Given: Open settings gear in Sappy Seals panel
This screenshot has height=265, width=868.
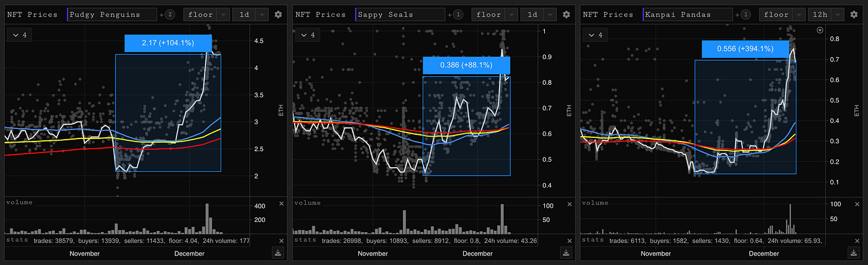Looking at the screenshot, I should pyautogui.click(x=568, y=14).
